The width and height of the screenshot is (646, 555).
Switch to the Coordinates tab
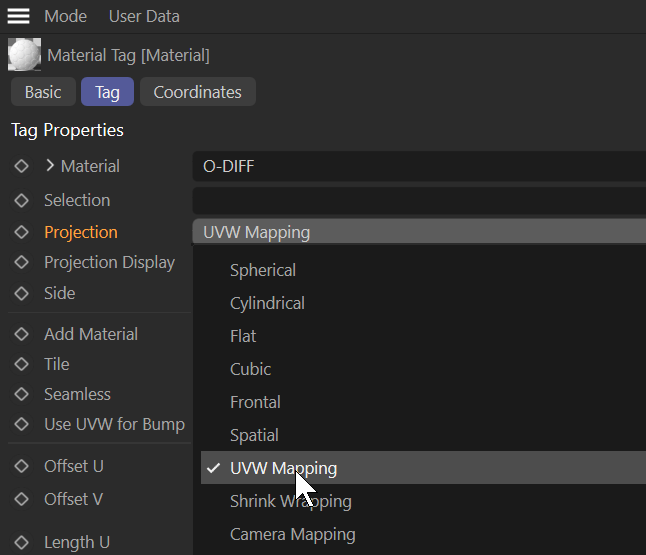tap(197, 92)
